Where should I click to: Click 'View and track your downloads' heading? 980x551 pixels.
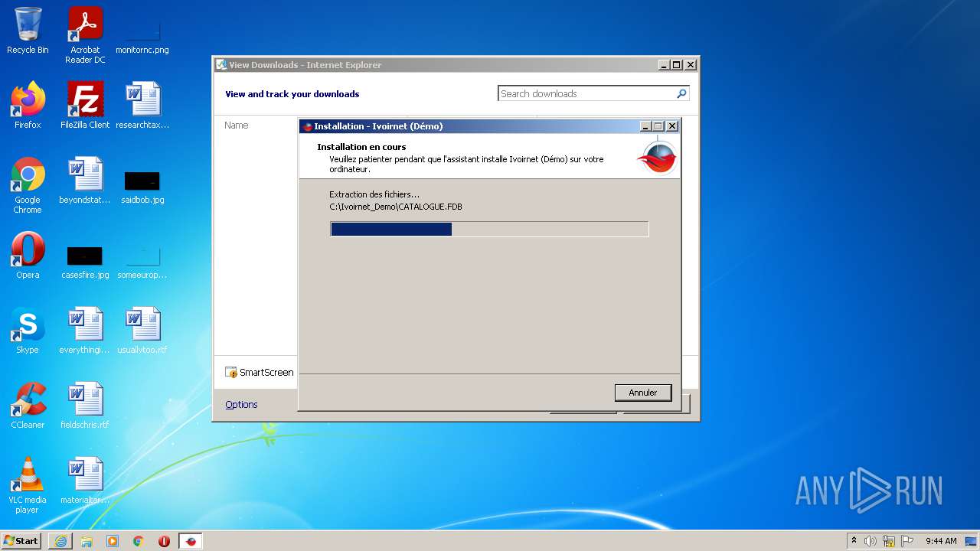pyautogui.click(x=292, y=94)
